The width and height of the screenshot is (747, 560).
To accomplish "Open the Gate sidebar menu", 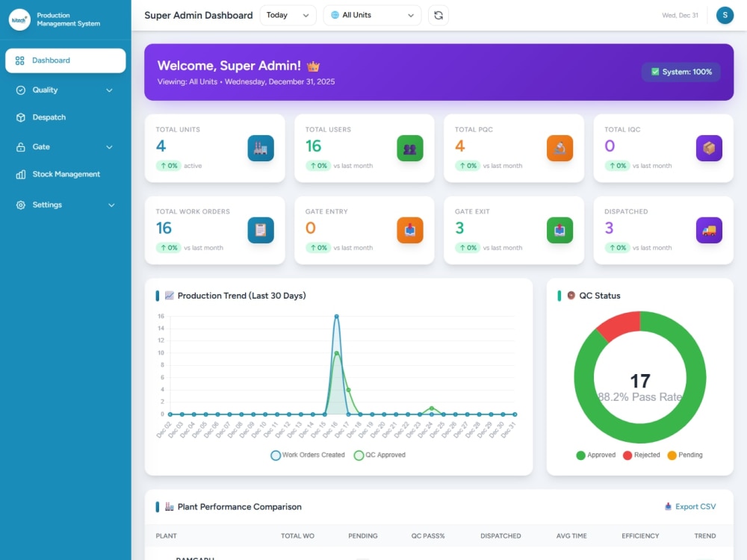I will point(65,146).
